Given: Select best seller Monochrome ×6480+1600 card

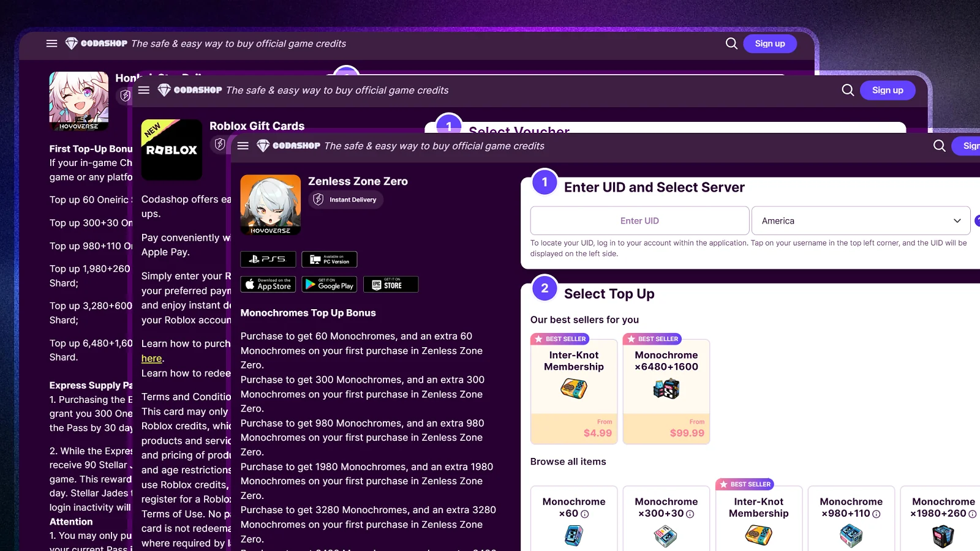Looking at the screenshot, I should [666, 392].
